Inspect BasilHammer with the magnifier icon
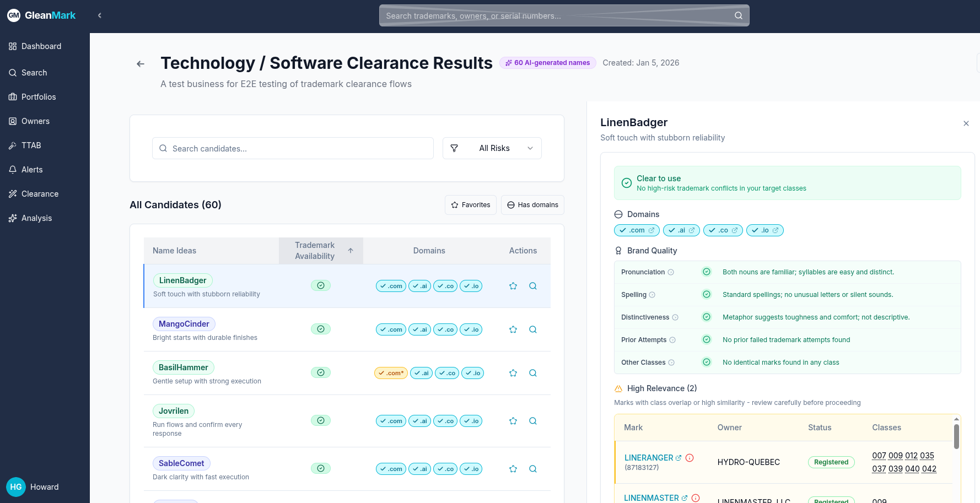This screenshot has height=503, width=980. 533,373
